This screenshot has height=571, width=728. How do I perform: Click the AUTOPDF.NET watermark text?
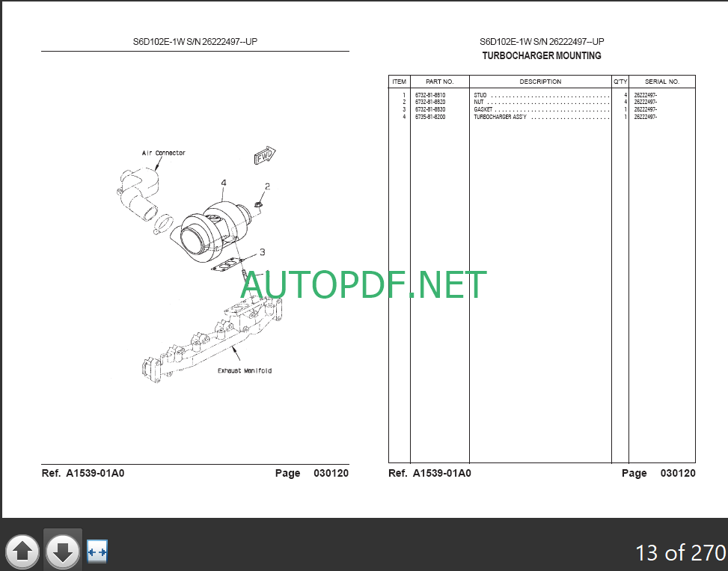coord(364,285)
